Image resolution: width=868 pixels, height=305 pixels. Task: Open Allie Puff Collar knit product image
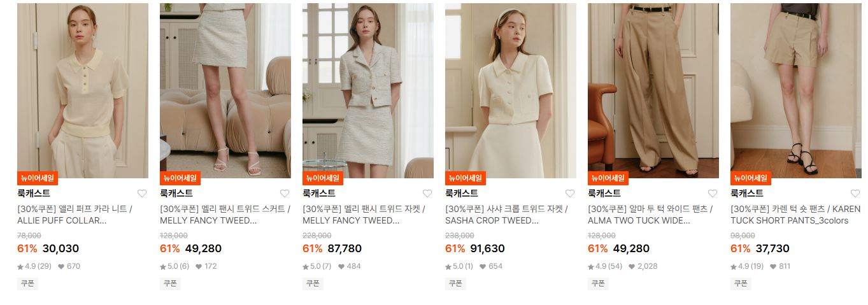pyautogui.click(x=83, y=90)
